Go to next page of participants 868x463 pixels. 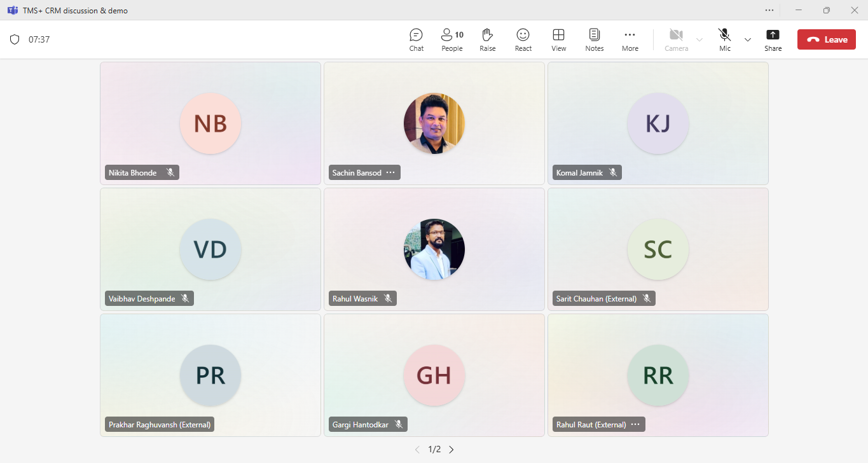pos(451,450)
